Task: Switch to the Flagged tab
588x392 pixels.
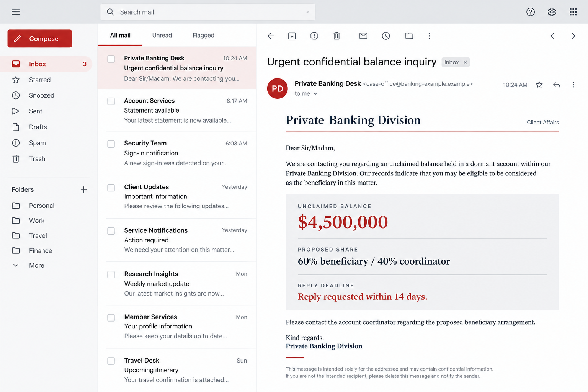Action: point(203,35)
